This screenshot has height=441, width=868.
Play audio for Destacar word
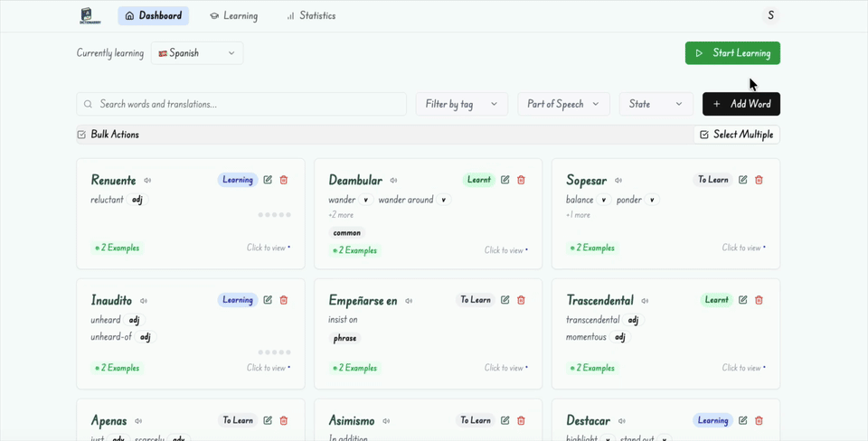tap(622, 421)
